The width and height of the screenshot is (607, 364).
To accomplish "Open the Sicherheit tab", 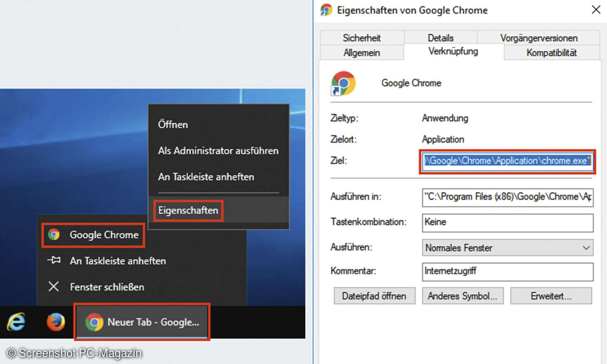I will click(362, 38).
